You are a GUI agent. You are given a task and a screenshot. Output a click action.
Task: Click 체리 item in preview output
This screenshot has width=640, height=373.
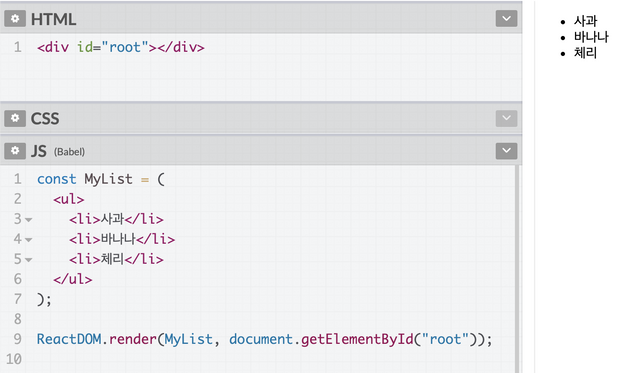(585, 53)
